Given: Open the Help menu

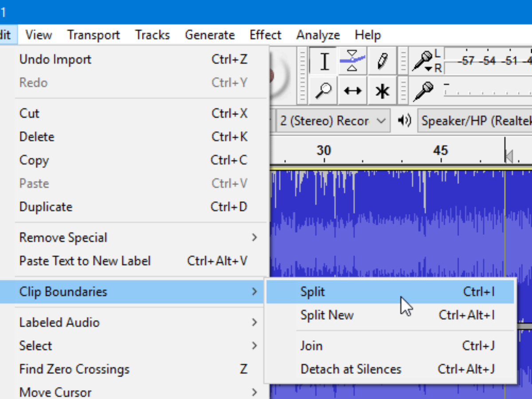Looking at the screenshot, I should click(x=368, y=35).
